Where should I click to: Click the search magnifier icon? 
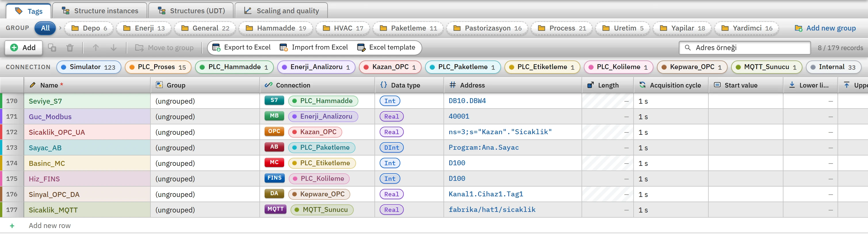coord(688,48)
